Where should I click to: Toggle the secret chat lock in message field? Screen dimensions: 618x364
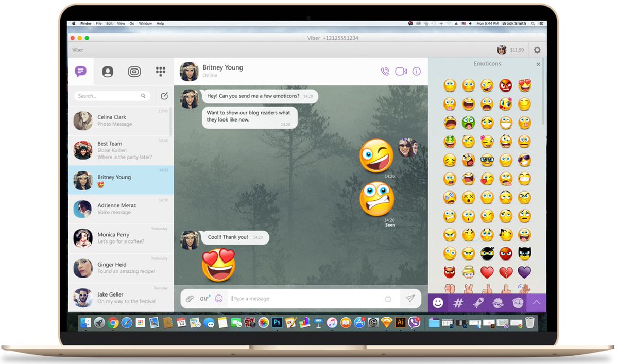tap(389, 298)
